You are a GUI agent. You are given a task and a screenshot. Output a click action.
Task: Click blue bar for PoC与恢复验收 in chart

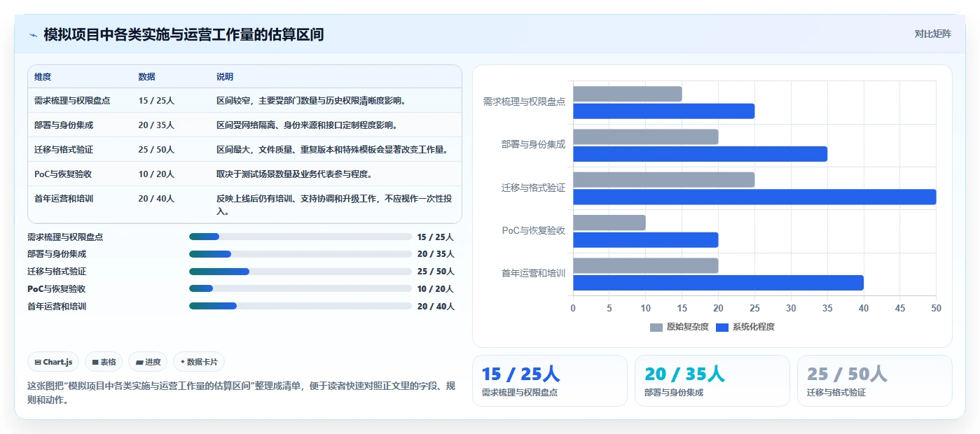click(x=646, y=240)
